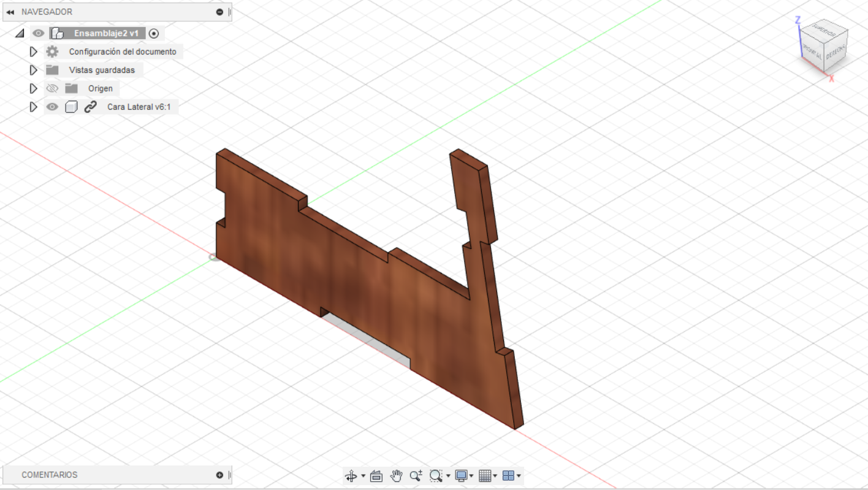
Task: Toggle visibility of Ensamblaje2 v1
Action: click(39, 33)
